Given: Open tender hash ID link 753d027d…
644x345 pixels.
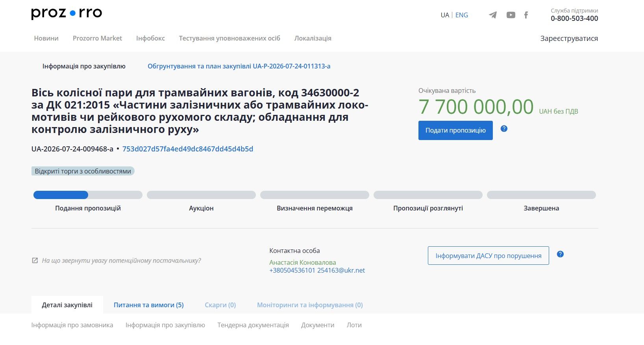Looking at the screenshot, I should tap(188, 149).
